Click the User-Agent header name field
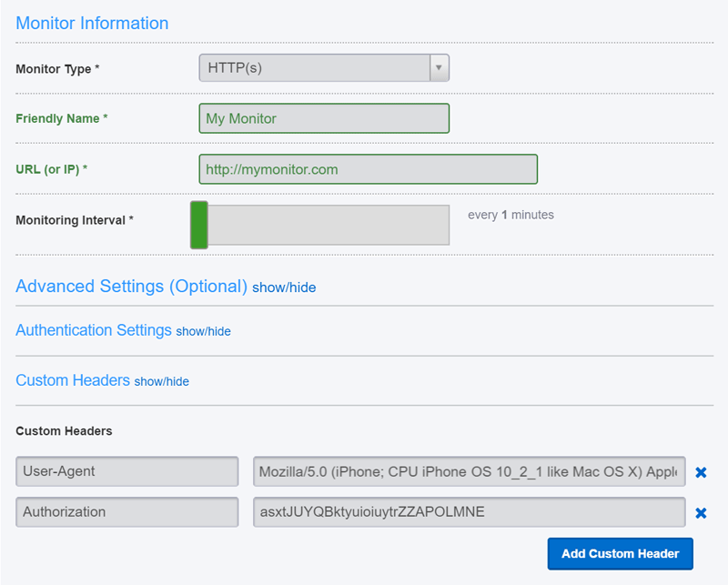The height and width of the screenshot is (585, 728). pyautogui.click(x=126, y=471)
